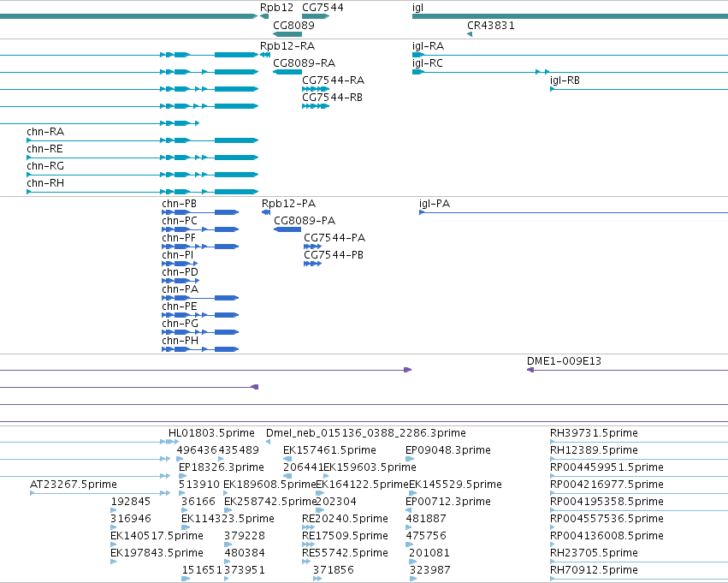This screenshot has height=583, width=728.
Task: Open the chn-PI protein label
Action: click(177, 255)
